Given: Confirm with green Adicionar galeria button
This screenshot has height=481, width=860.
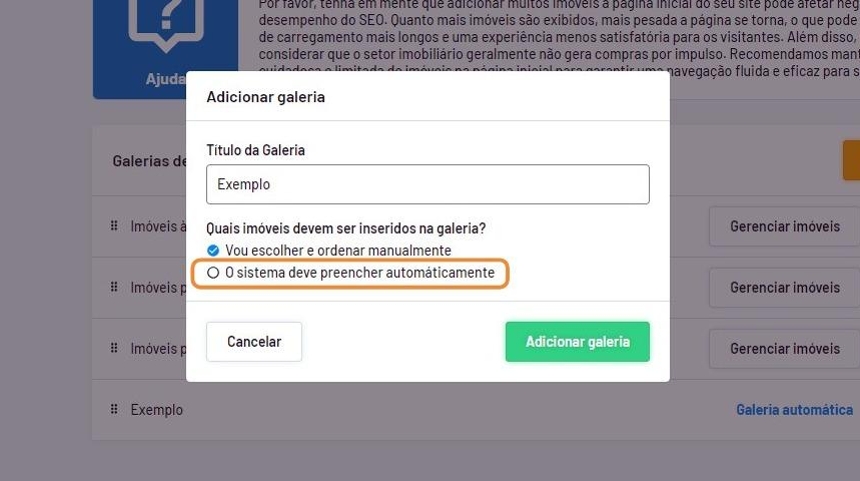Looking at the screenshot, I should click(x=577, y=341).
